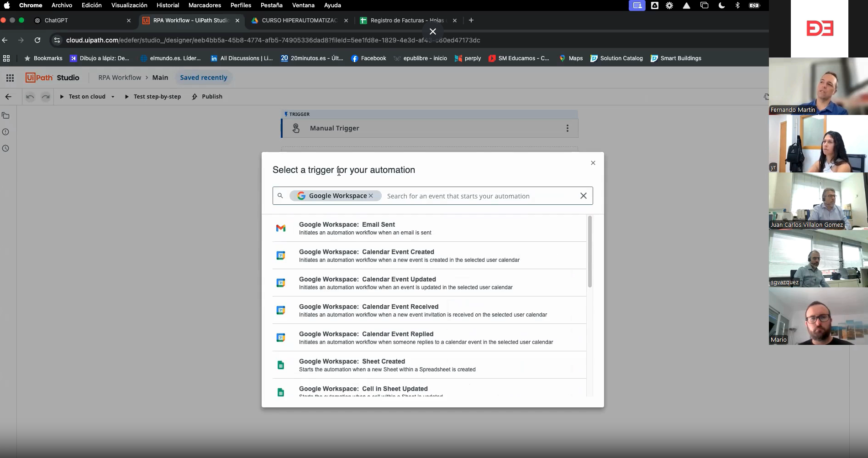Go back in browser history

click(x=5, y=40)
